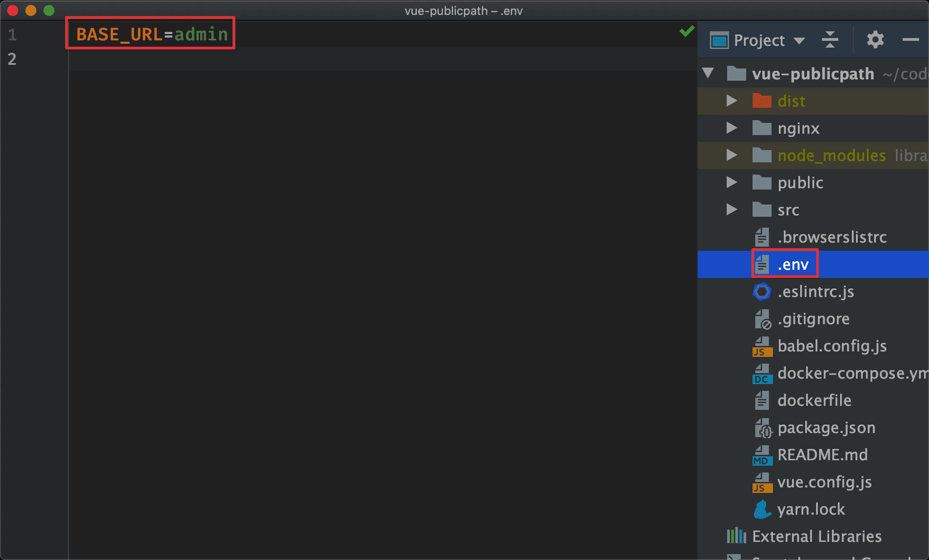Click the vue-publicpath project name
929x560 pixels.
tap(813, 73)
